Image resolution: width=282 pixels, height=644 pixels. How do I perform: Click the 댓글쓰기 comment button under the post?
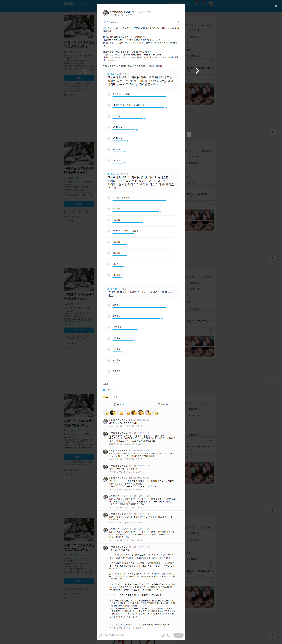pyautogui.click(x=163, y=404)
